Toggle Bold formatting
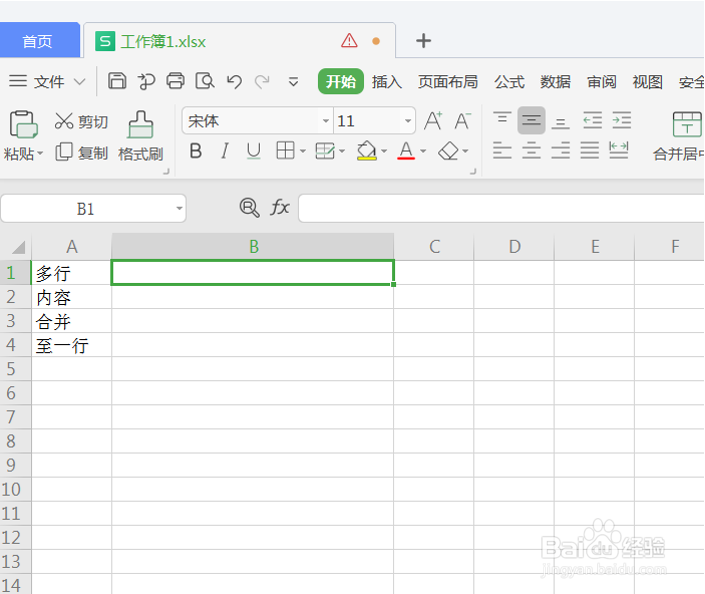This screenshot has height=594, width=705. (x=196, y=151)
